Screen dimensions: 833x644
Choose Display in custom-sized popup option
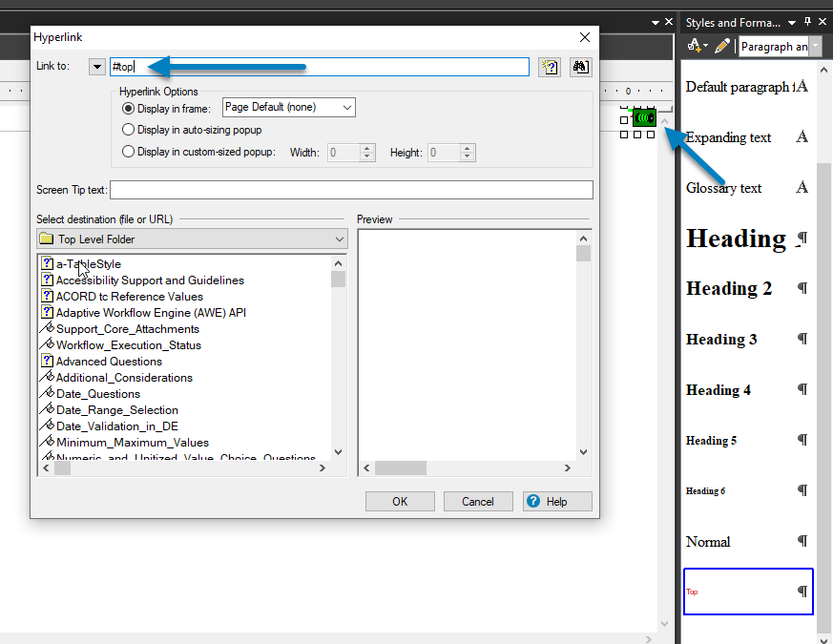pyautogui.click(x=129, y=152)
